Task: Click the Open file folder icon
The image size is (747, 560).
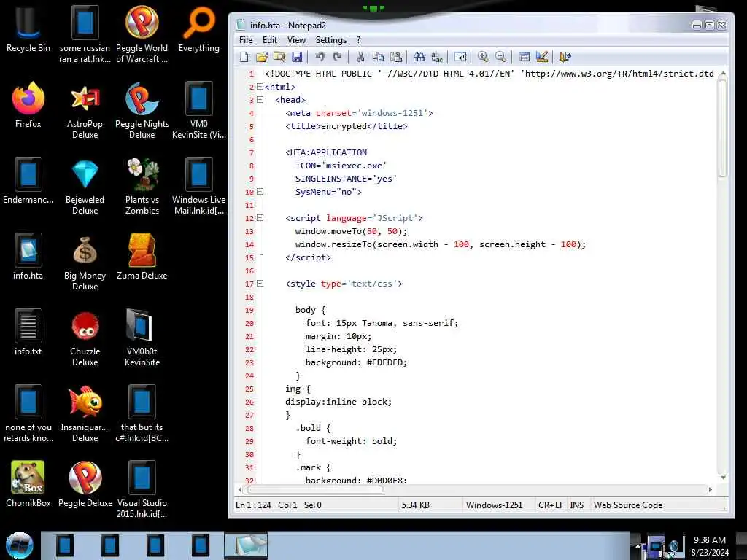Action: point(262,57)
